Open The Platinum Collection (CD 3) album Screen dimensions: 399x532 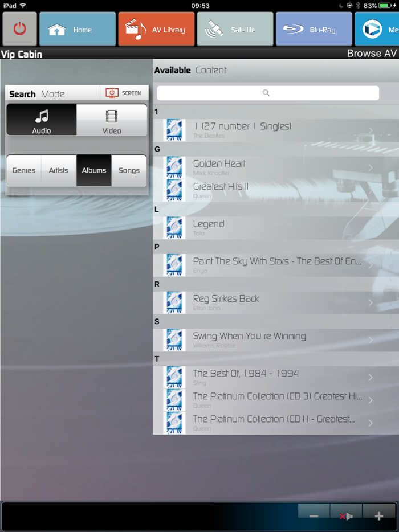tap(276, 400)
